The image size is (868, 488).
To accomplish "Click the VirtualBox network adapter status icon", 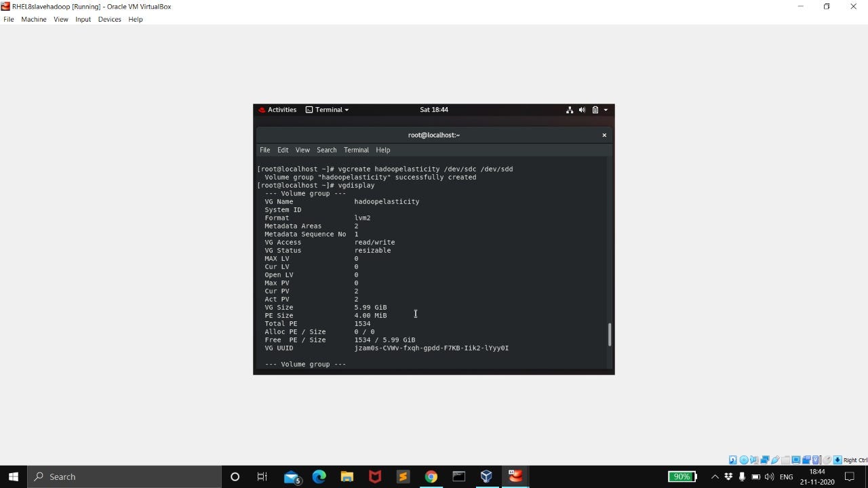I will (x=765, y=460).
